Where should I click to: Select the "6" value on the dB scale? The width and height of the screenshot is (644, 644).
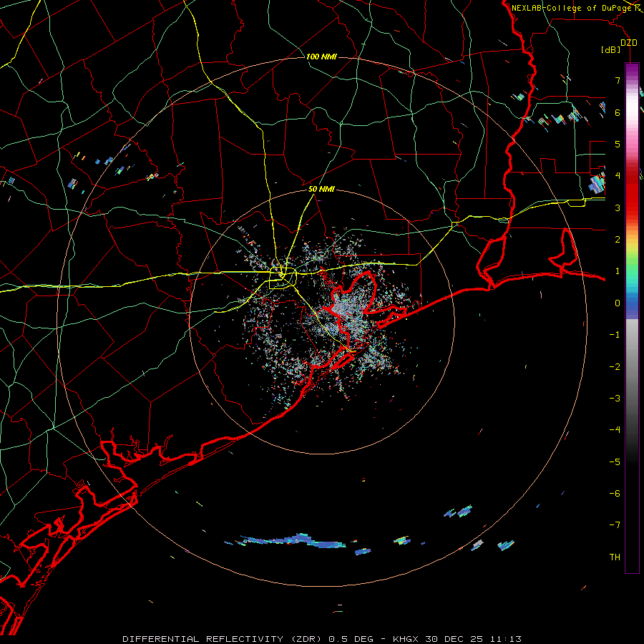[618, 112]
